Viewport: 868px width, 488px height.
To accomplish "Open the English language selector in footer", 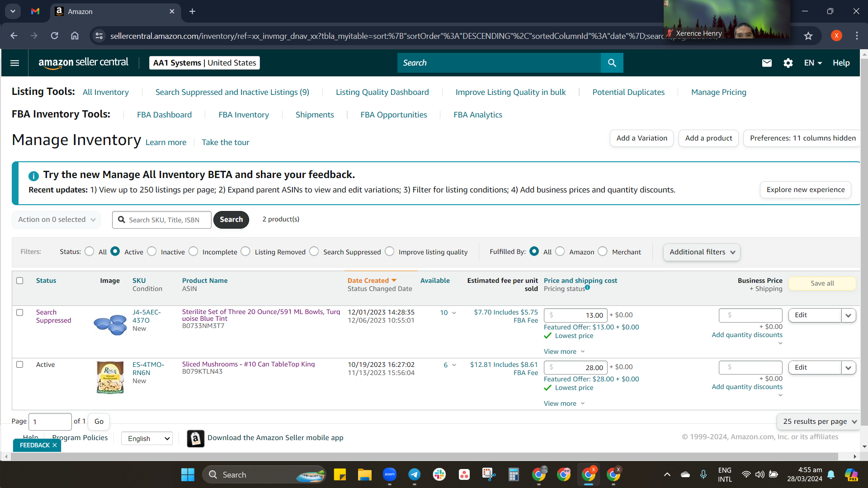I will point(147,438).
